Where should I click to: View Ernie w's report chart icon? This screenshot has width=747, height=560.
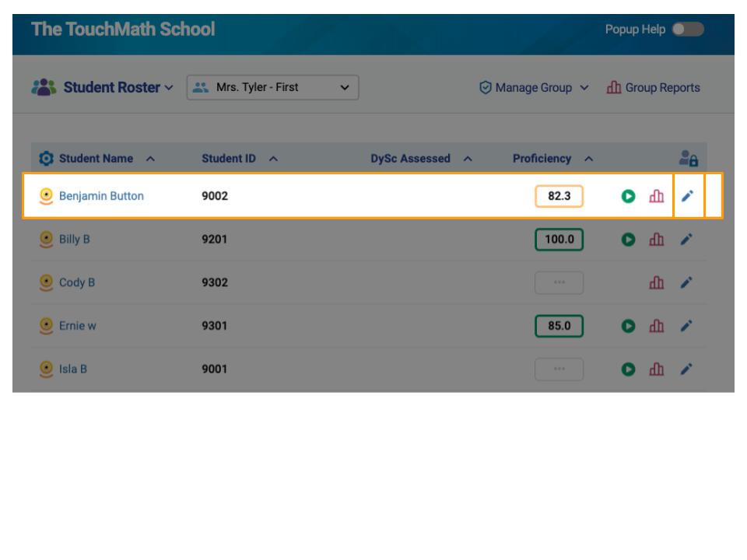[657, 326]
